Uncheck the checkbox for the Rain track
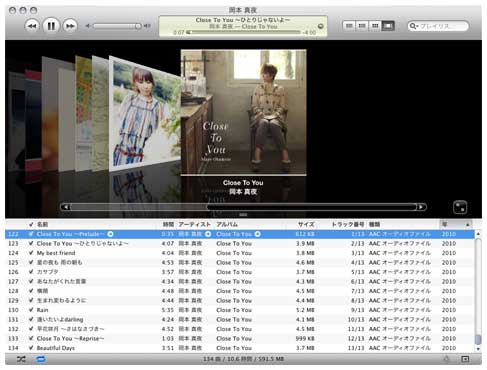Viewport: 487px width, 370px height. [31, 310]
